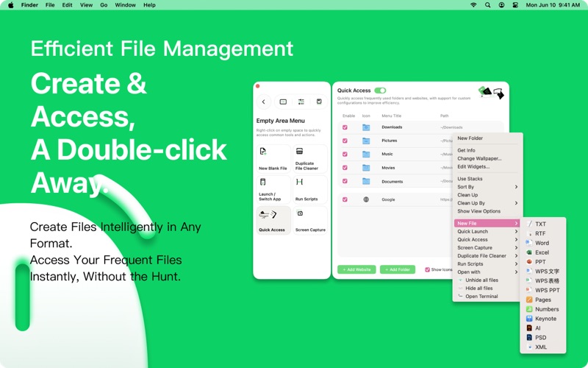Choose the AI file type icon
This screenshot has width=588, height=368.
529,328
